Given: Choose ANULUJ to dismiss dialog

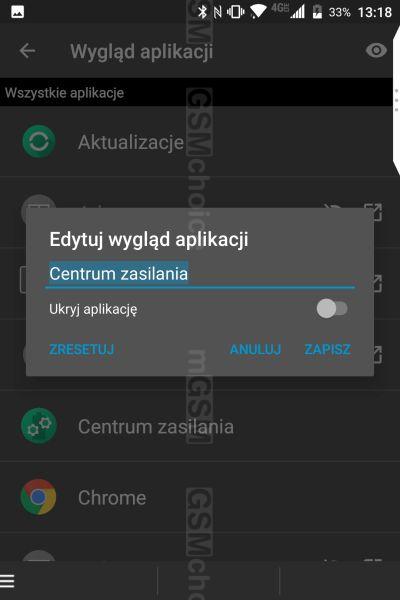Looking at the screenshot, I should [x=255, y=349].
